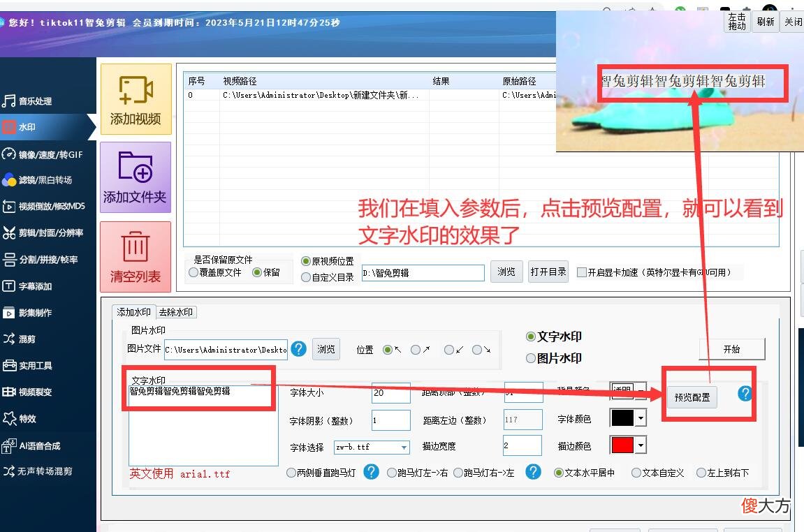The width and height of the screenshot is (804, 532).
Task: Click help icon beside 预览配置 button
Action: point(745,394)
